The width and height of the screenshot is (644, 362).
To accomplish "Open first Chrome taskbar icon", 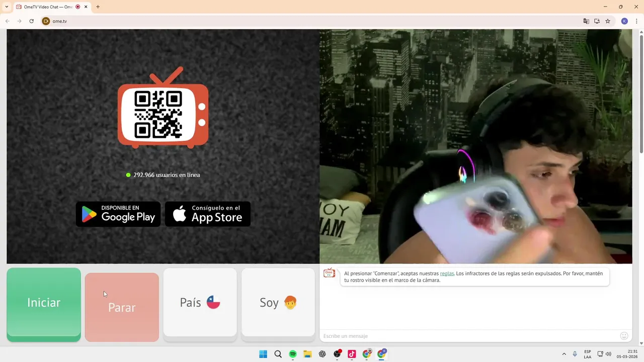I will click(367, 354).
